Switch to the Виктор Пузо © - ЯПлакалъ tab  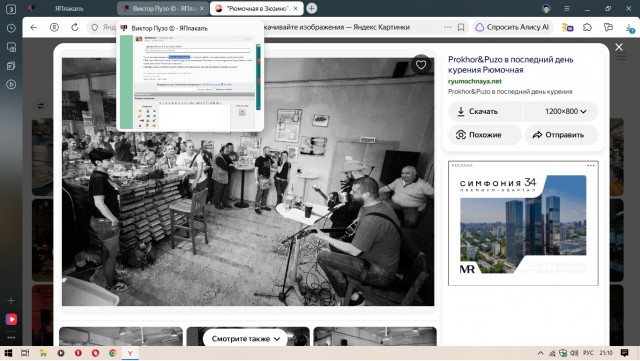(x=164, y=9)
